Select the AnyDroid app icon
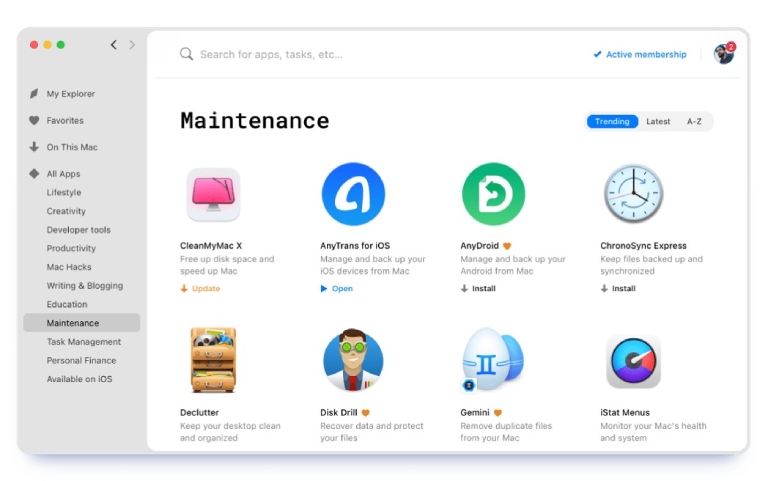Viewport: 768px width, 481px height. pyautogui.click(x=493, y=194)
